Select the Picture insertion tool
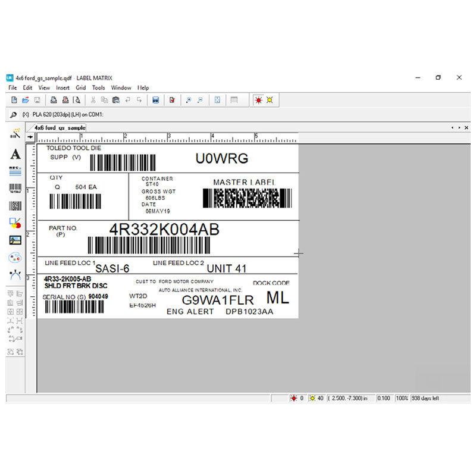 15,240
